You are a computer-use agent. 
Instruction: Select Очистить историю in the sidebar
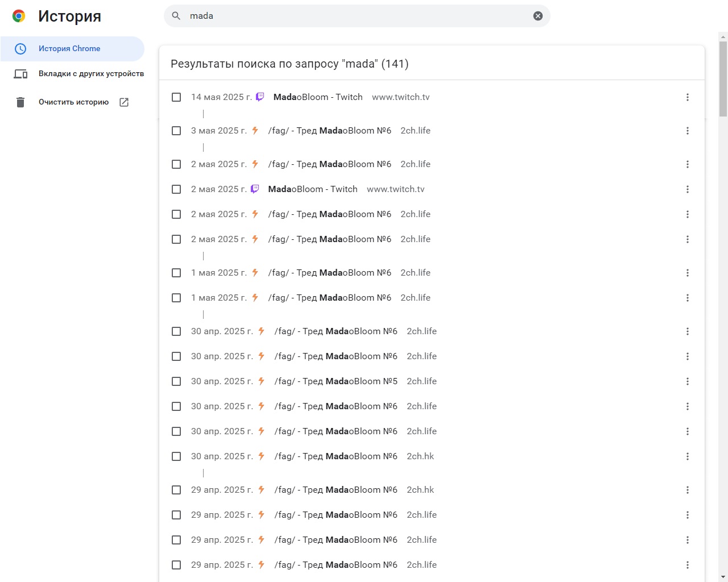point(73,102)
